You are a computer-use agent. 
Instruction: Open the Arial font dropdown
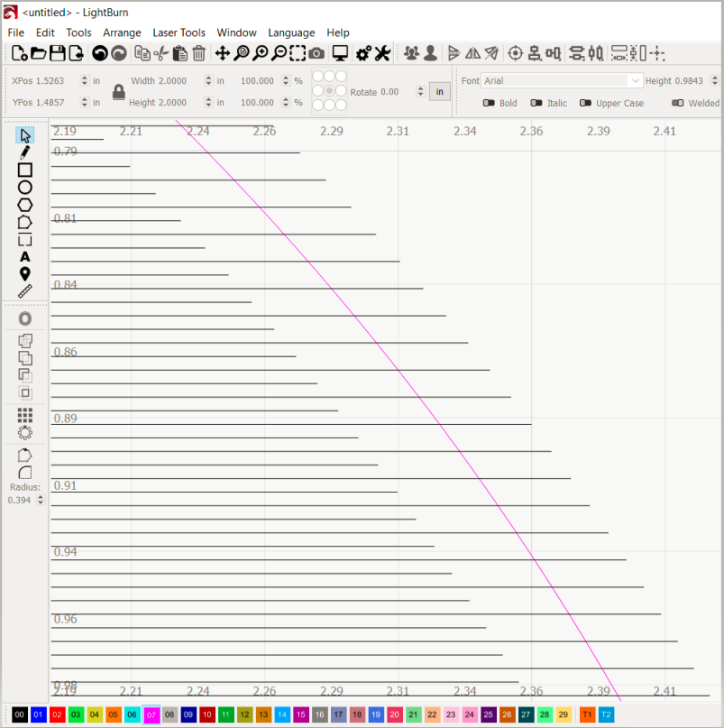point(562,81)
